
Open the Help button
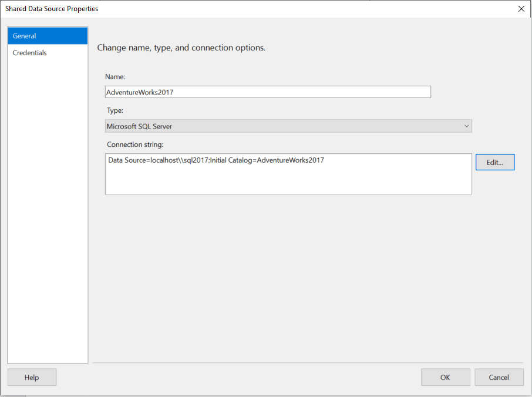pyautogui.click(x=32, y=377)
